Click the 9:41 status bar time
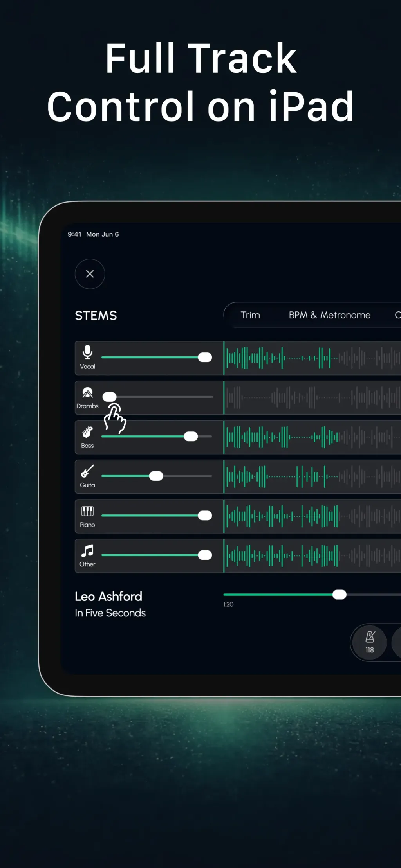Viewport: 401px width, 868px height. coord(74,234)
